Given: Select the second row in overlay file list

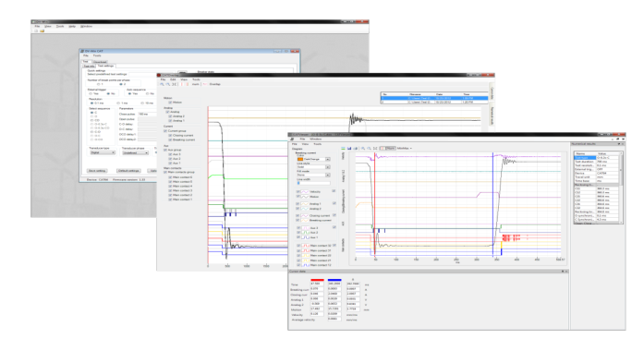Looking at the screenshot, I should 434,103.
